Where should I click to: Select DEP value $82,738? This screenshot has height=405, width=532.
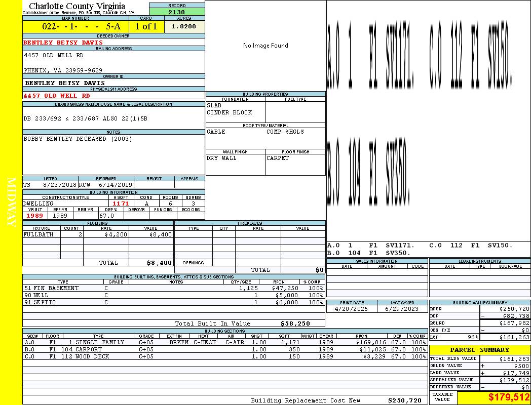coord(516,316)
